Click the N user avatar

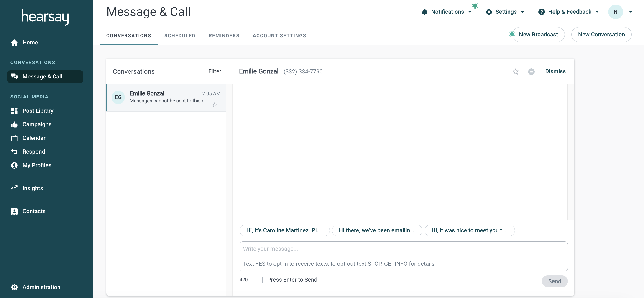click(x=615, y=12)
